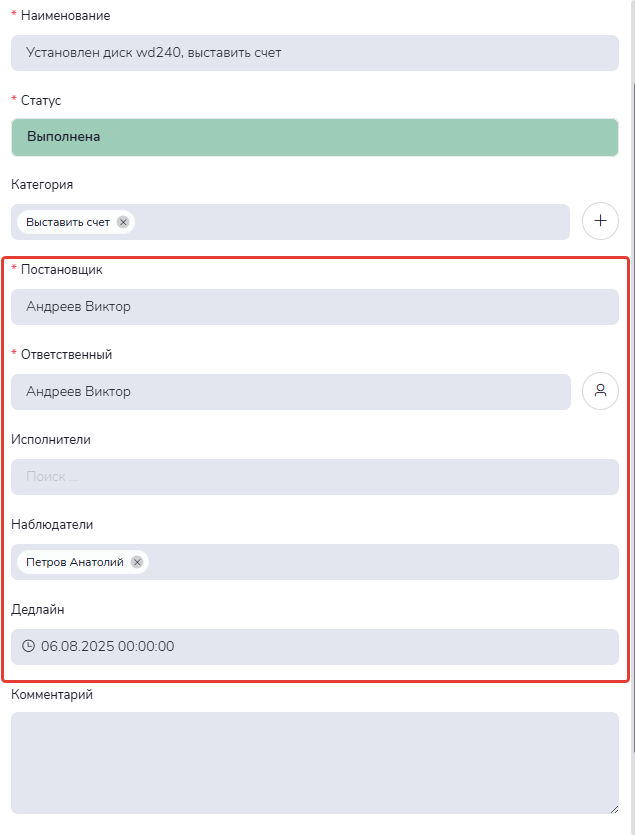
Task: Click empty area of Наблюдатели field
Action: click(380, 562)
